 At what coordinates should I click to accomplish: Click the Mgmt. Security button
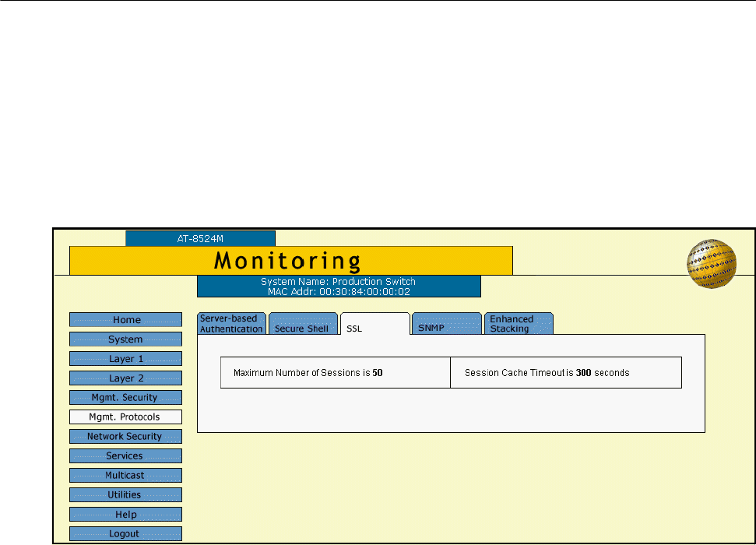125,398
